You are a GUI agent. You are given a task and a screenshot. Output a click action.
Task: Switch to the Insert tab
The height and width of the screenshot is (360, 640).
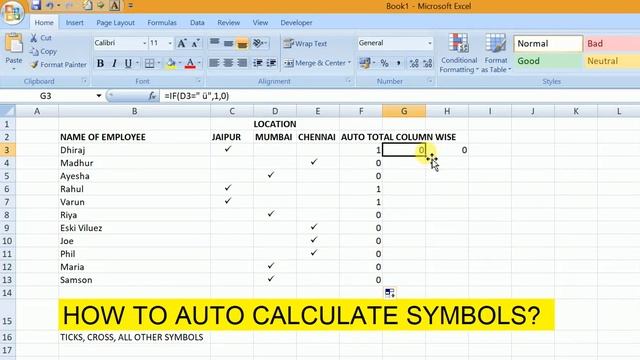point(74,23)
